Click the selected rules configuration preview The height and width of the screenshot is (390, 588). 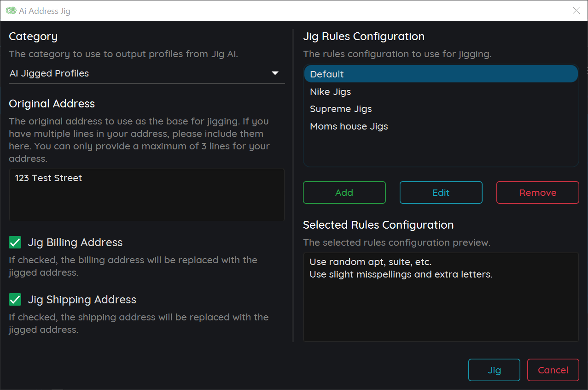coord(440,297)
